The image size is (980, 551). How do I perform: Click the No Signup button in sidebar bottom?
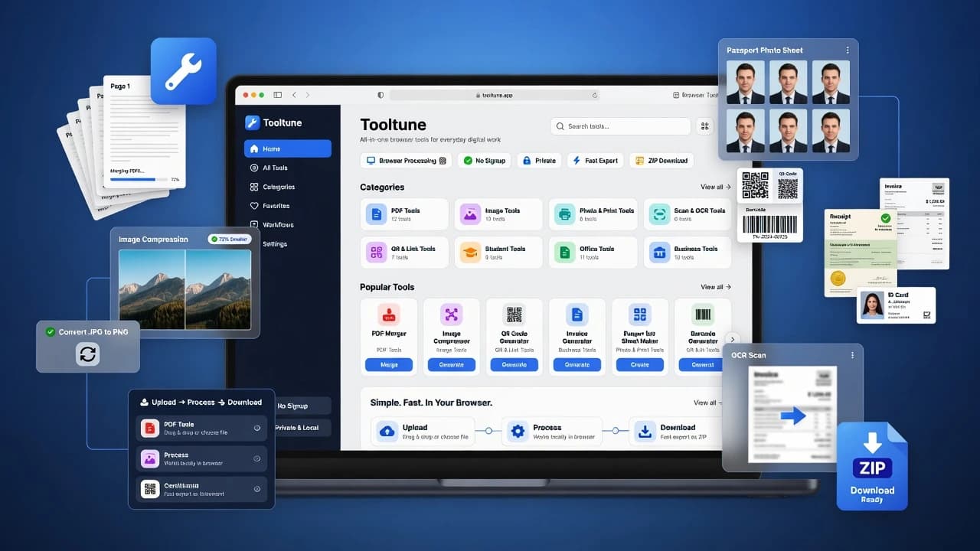[304, 406]
